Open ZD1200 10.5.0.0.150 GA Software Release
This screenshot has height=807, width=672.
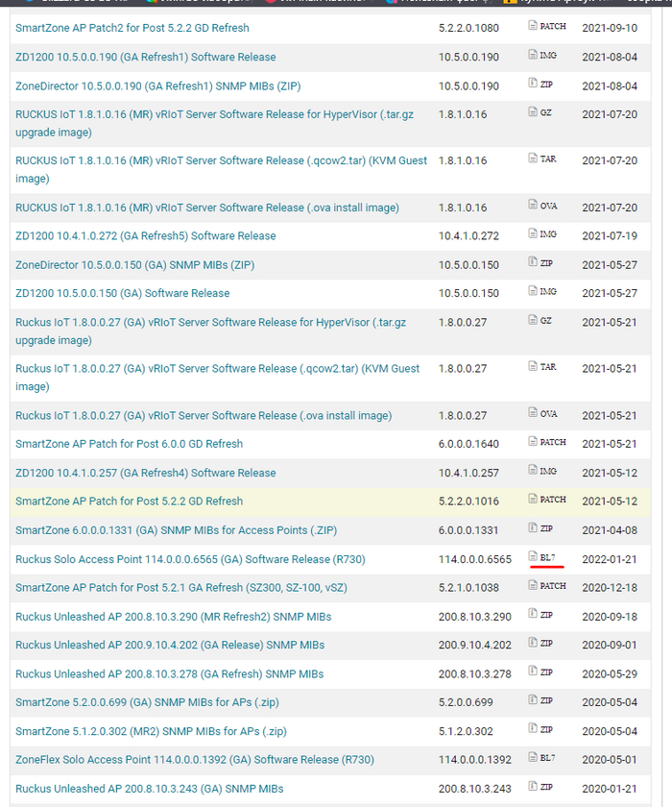point(122,293)
